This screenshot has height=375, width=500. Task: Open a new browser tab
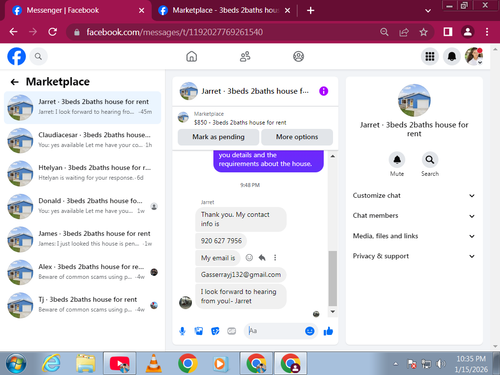pos(310,11)
